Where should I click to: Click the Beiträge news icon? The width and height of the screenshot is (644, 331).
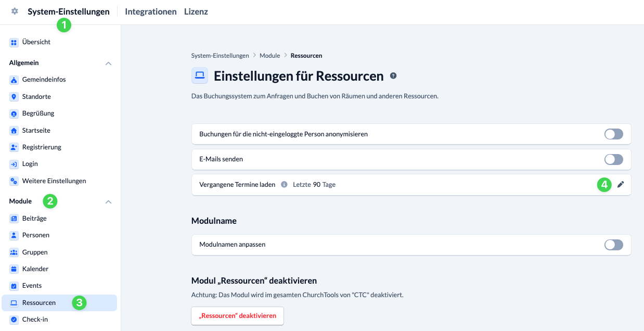click(x=14, y=219)
